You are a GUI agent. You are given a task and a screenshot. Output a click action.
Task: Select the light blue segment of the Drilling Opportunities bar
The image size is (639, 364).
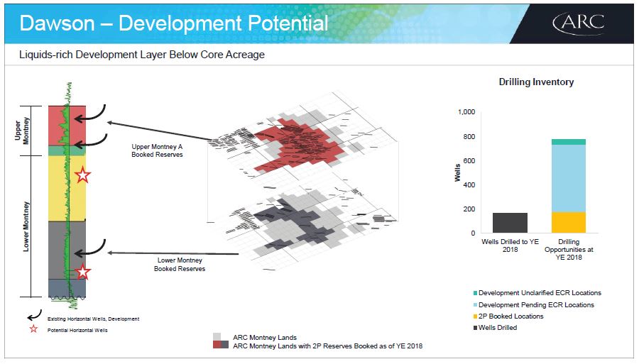point(569,178)
